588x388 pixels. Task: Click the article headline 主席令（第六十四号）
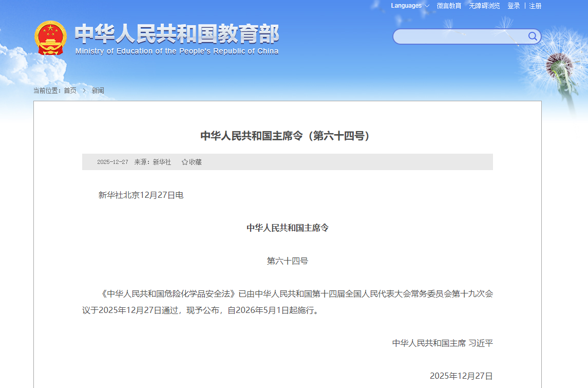(x=285, y=136)
